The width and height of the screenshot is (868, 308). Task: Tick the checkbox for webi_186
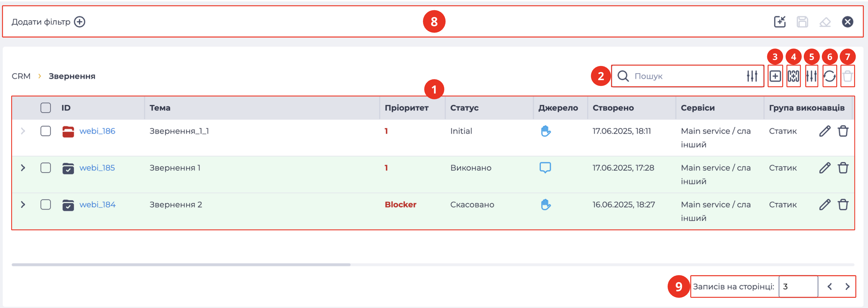[46, 131]
